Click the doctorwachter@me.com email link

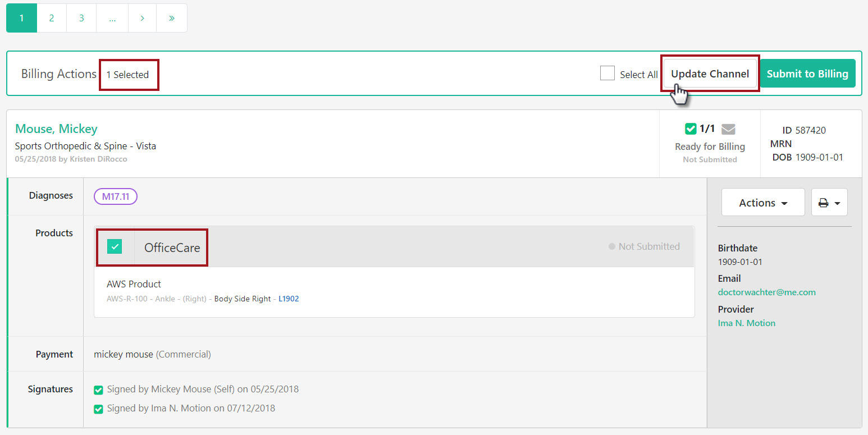point(766,292)
